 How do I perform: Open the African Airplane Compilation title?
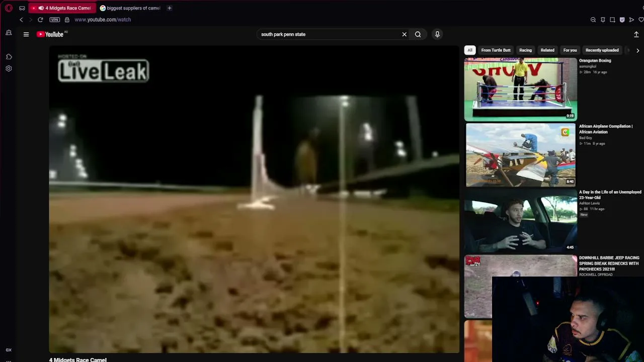pyautogui.click(x=606, y=129)
